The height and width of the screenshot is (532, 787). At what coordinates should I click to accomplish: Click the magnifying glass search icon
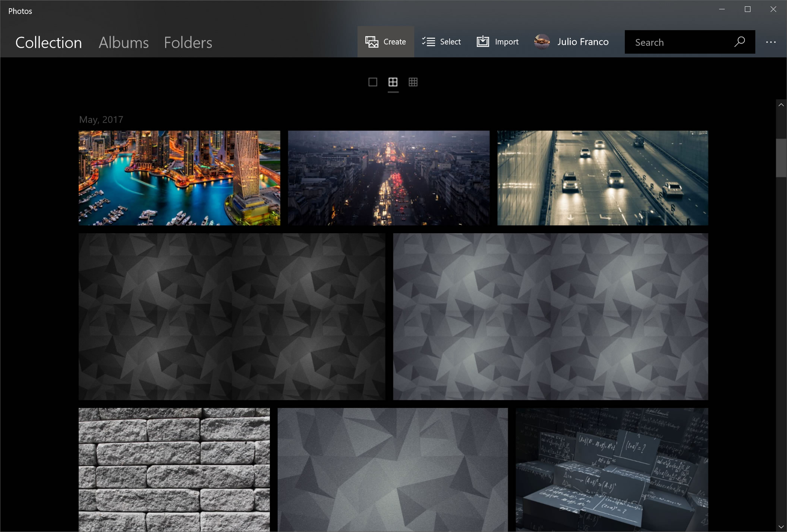tap(739, 42)
